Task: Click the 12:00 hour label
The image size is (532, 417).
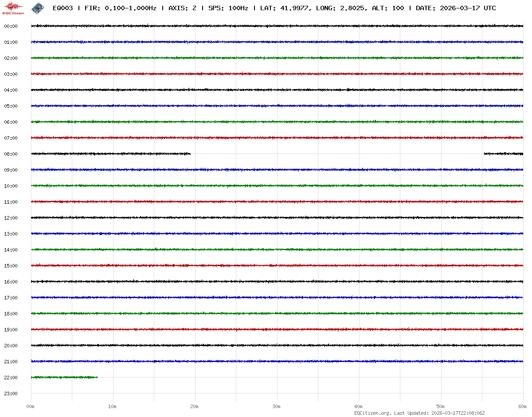Action: pyautogui.click(x=11, y=218)
